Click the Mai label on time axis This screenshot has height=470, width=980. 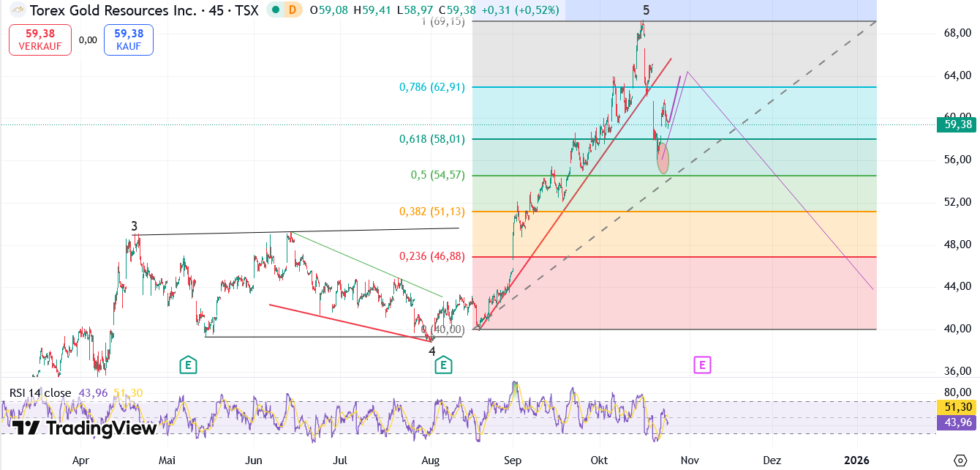(x=167, y=460)
